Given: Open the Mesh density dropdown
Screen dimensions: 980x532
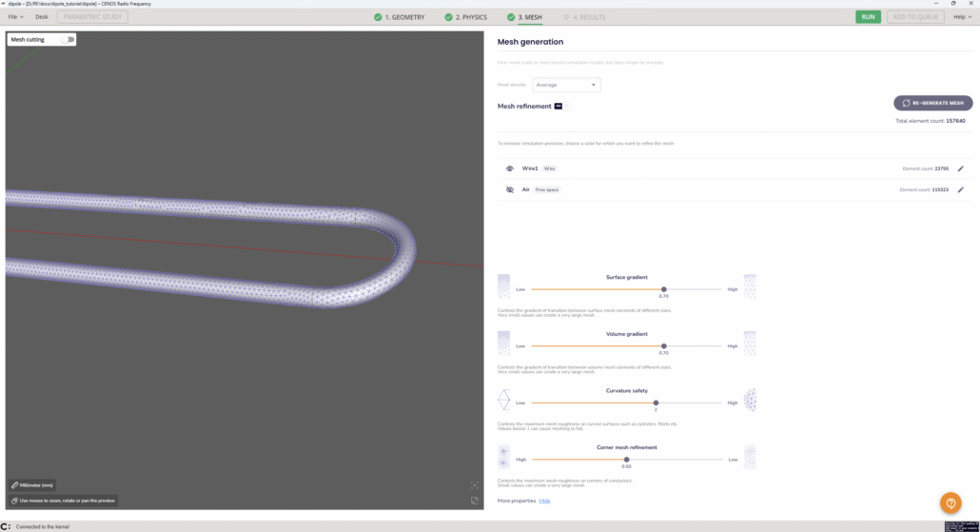Looking at the screenshot, I should coord(566,85).
